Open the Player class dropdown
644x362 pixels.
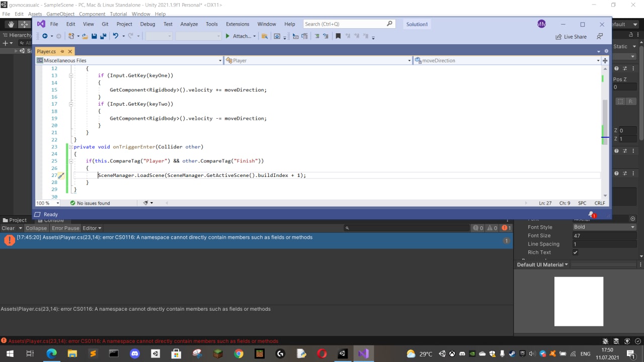coord(318,60)
